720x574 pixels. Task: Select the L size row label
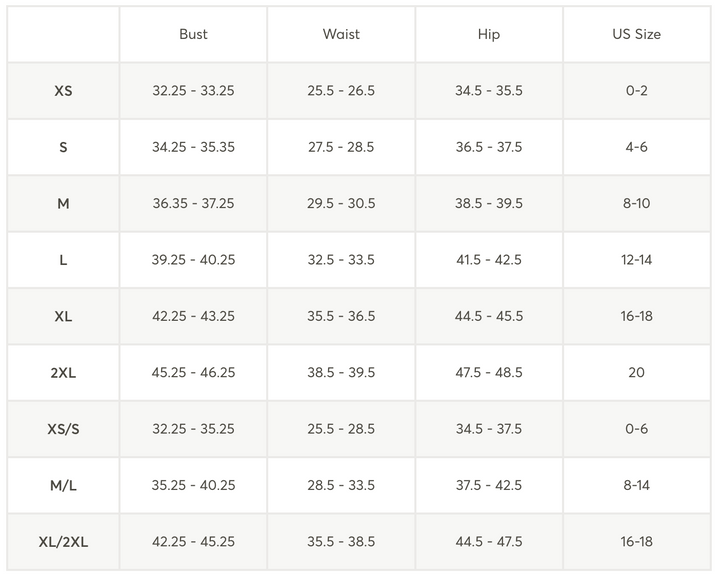coord(63,260)
